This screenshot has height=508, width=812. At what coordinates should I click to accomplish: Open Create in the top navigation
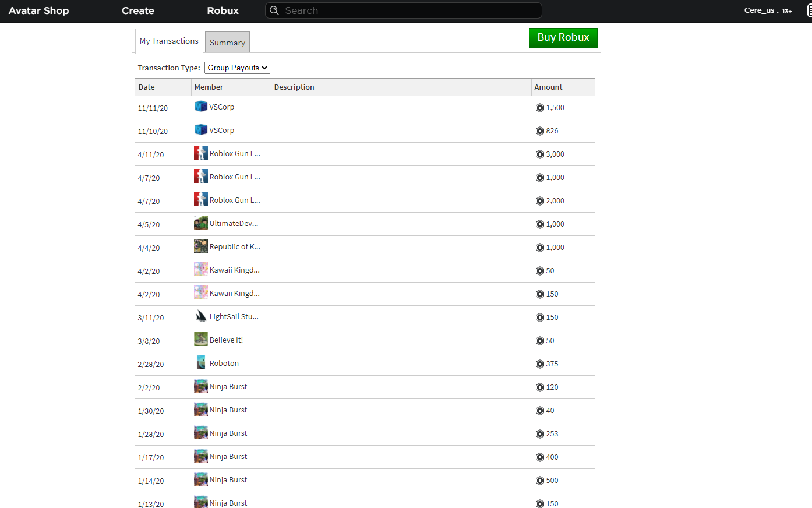coord(138,10)
